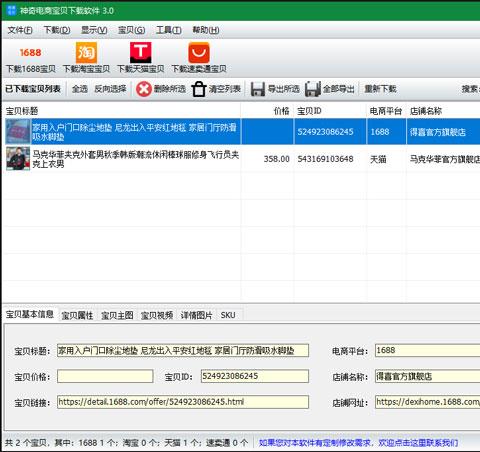Click the export selected disk icon
The height and width of the screenshot is (452, 480).
click(258, 89)
